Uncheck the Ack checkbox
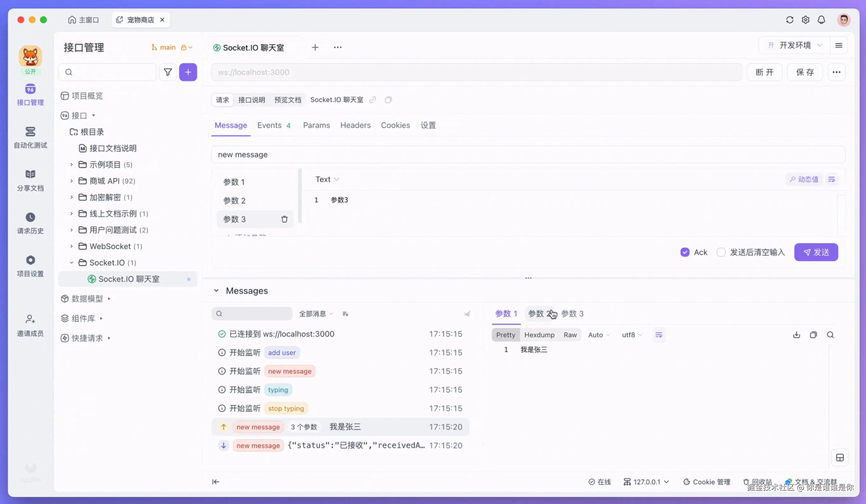The width and height of the screenshot is (866, 504). (x=684, y=252)
